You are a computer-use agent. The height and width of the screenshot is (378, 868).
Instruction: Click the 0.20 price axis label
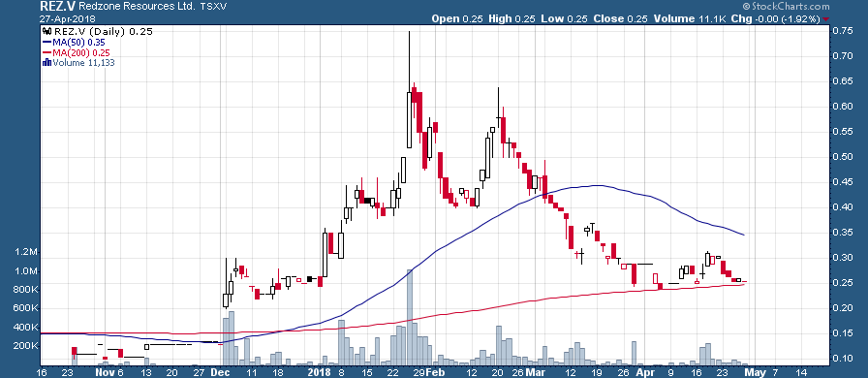842,307
